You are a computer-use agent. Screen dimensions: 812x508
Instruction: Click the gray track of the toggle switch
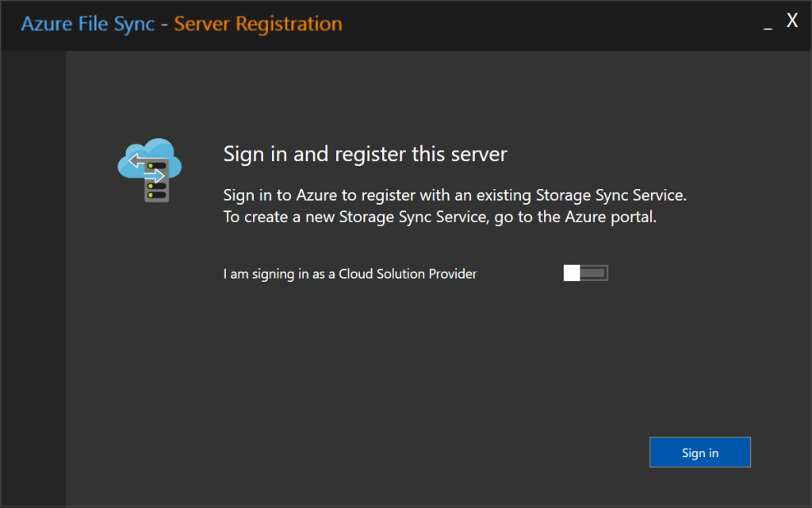click(x=595, y=274)
